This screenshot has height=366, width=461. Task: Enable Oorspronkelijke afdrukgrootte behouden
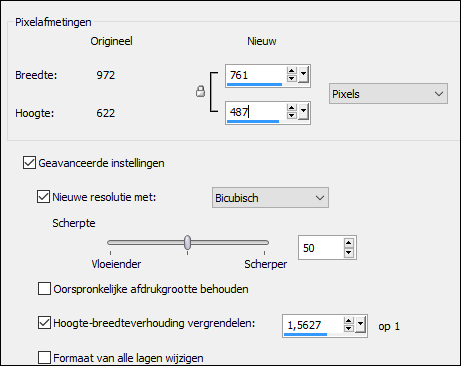tap(44, 289)
